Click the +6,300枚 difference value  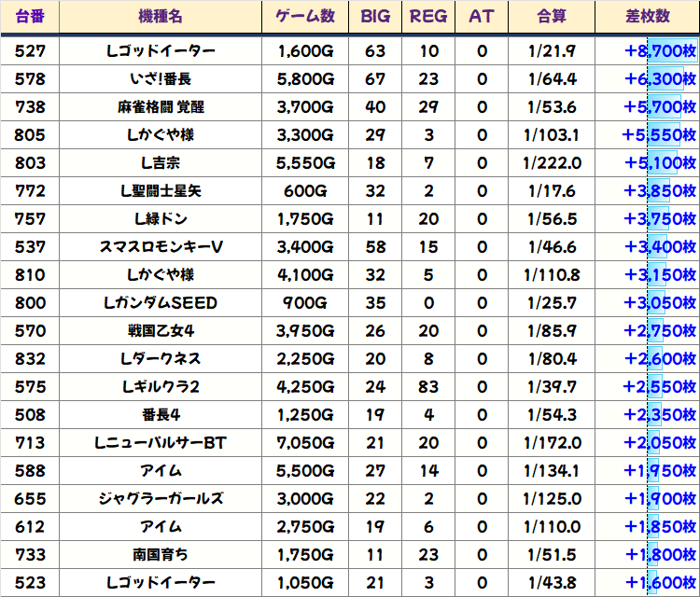coord(660,79)
